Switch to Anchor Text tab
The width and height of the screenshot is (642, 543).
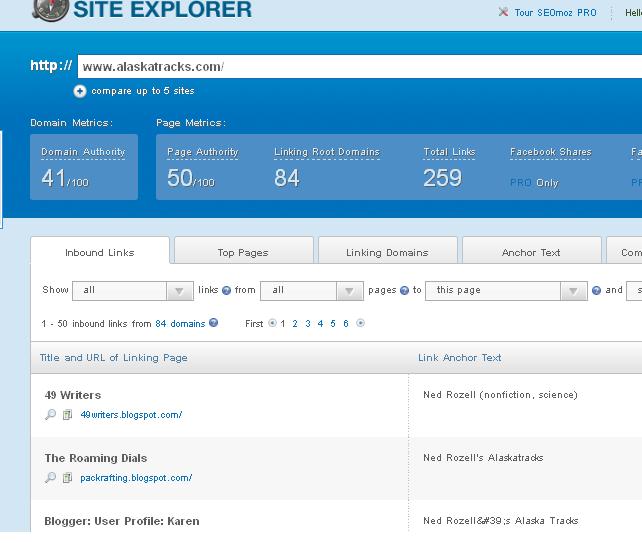tap(531, 252)
